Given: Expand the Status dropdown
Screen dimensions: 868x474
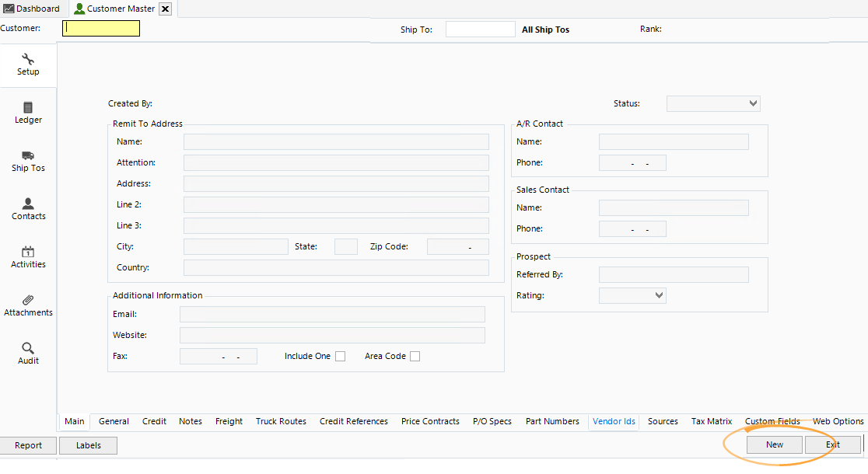Looking at the screenshot, I should pos(752,103).
